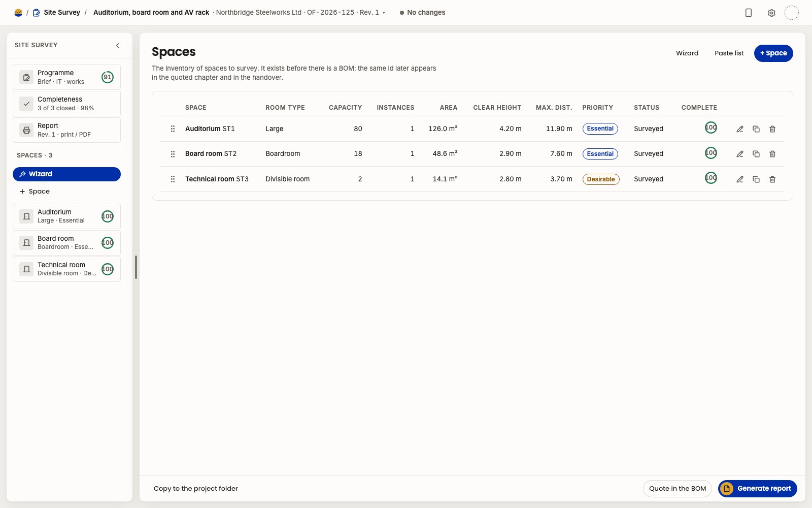Click the Essential badge for Auditorium ST1
This screenshot has width=812, height=508.
coord(600,129)
